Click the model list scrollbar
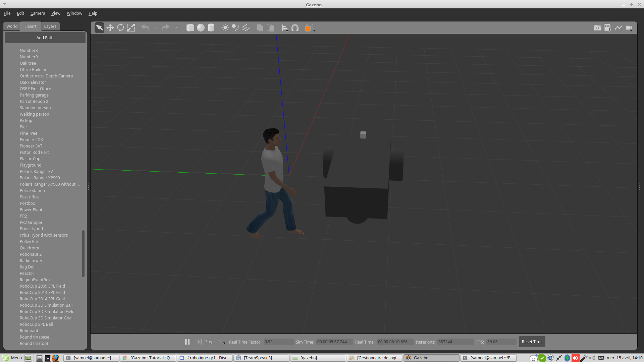The width and height of the screenshot is (644, 362). (83, 253)
